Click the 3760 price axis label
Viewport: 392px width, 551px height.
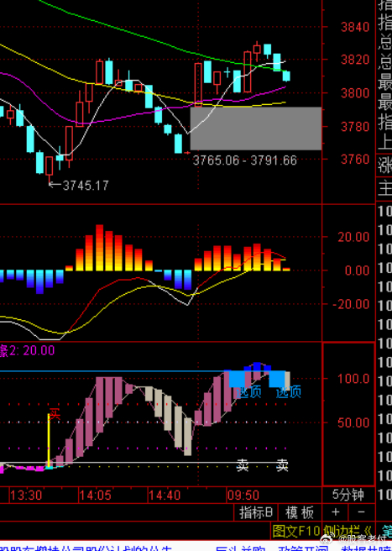tap(355, 160)
